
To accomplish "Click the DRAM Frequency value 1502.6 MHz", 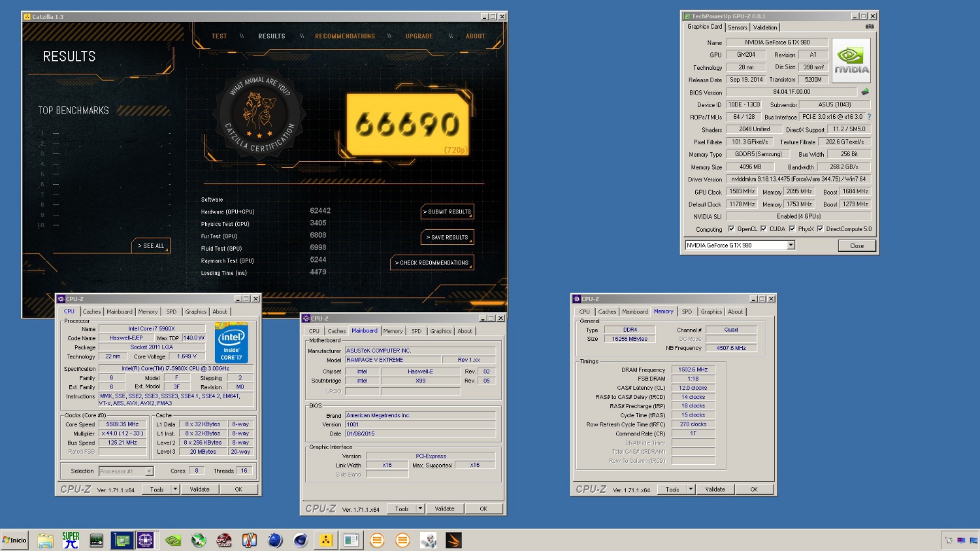I will click(693, 370).
